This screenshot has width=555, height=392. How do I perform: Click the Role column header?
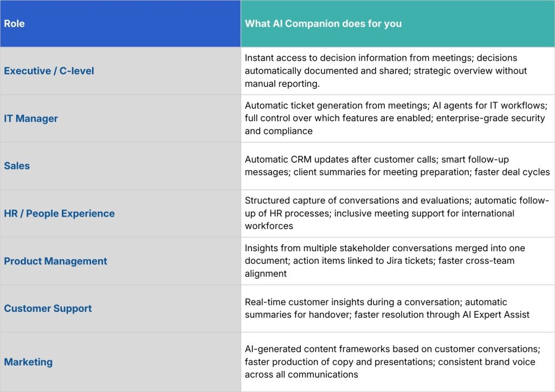pyautogui.click(x=14, y=24)
